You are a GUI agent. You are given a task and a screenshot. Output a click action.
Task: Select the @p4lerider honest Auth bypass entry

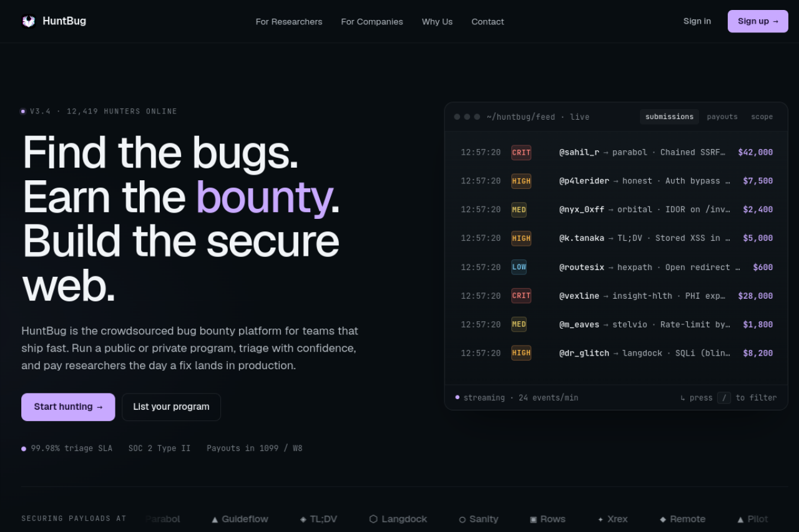coord(645,181)
